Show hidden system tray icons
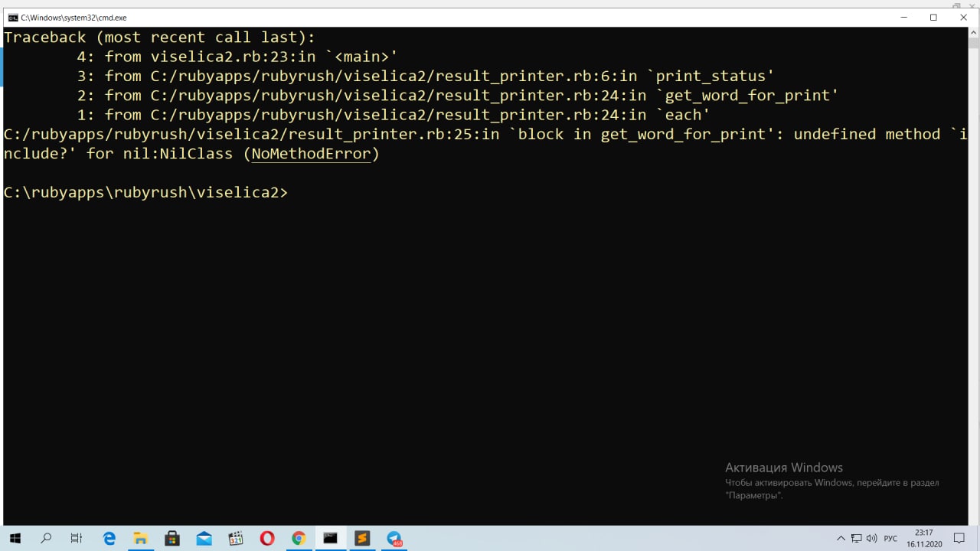This screenshot has width=980, height=551. pyautogui.click(x=841, y=539)
